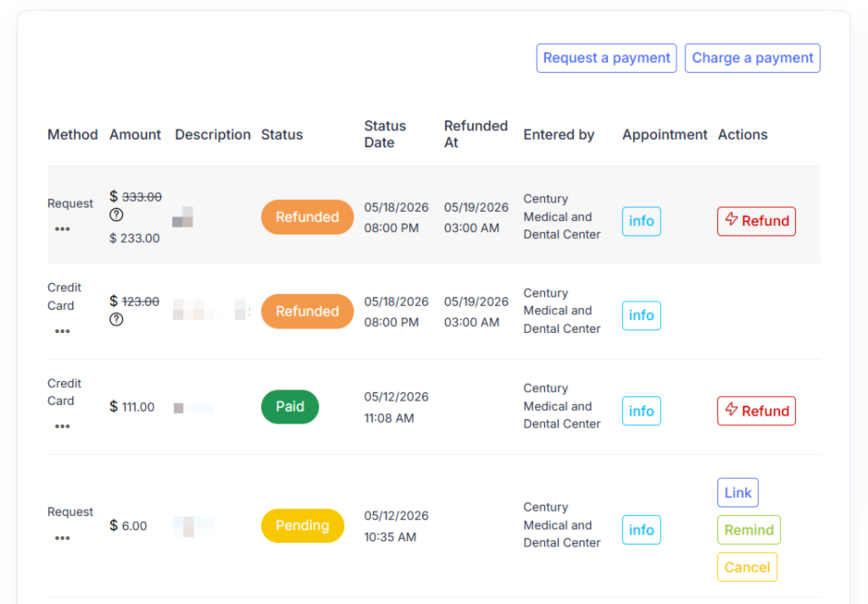The width and height of the screenshot is (868, 604).
Task: Open appointment info for the Pending $6.00 row
Action: 641,530
